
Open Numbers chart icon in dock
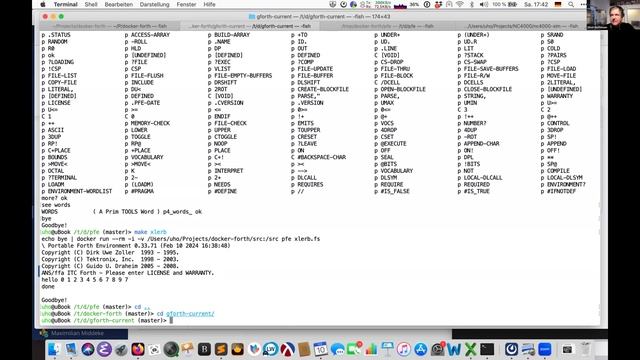(371, 349)
